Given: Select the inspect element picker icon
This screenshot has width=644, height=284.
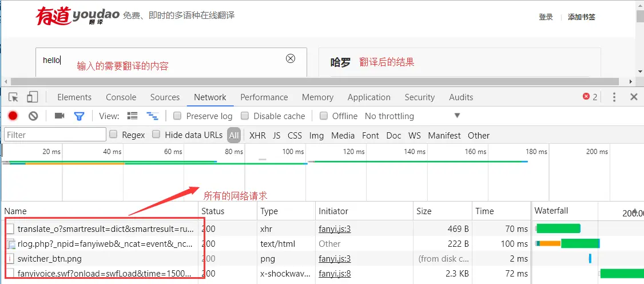Looking at the screenshot, I should pyautogui.click(x=14, y=97).
